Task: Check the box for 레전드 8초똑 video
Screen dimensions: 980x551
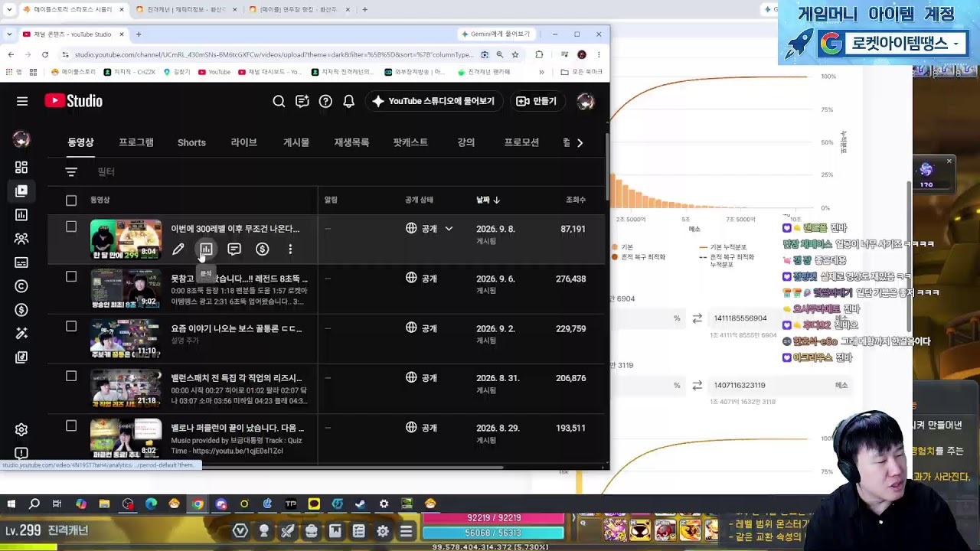Action: coord(71,276)
